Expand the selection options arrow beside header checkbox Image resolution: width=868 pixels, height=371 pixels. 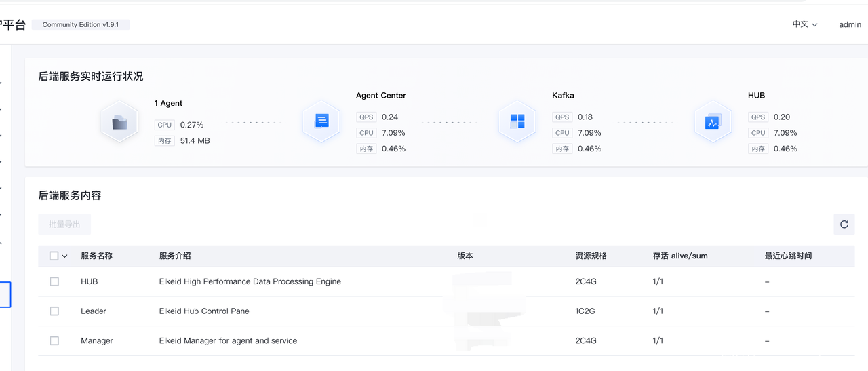(x=65, y=256)
